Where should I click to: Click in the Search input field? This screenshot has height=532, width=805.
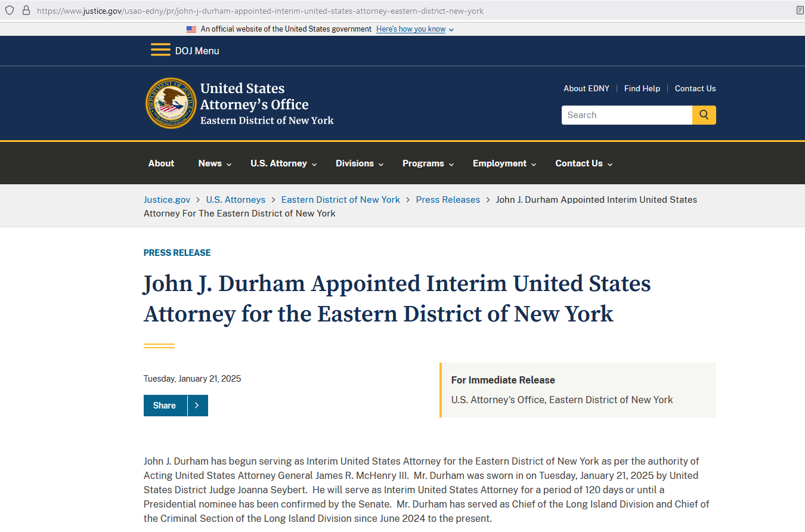[x=627, y=115]
